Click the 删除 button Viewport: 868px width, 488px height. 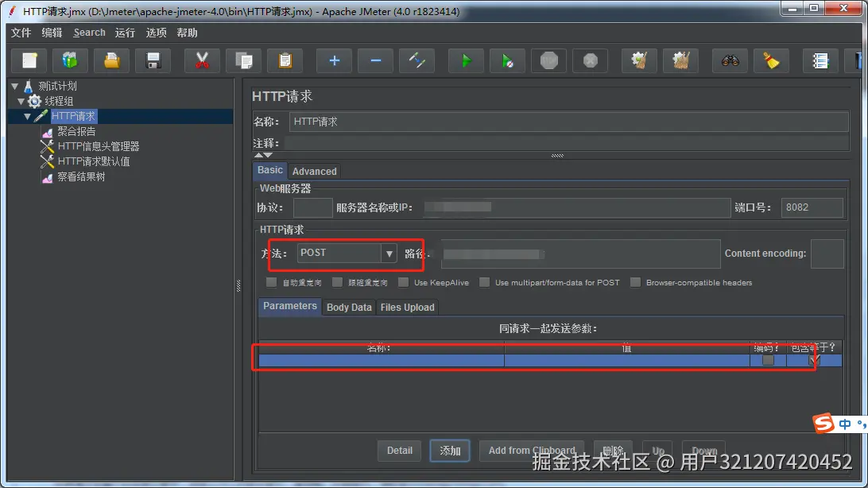click(x=614, y=451)
